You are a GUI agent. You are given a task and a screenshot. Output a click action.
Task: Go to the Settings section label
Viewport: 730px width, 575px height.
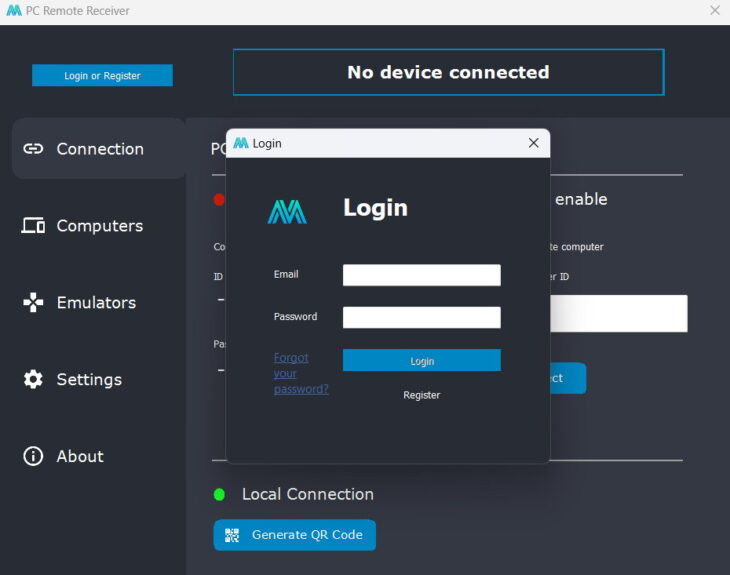tap(89, 379)
